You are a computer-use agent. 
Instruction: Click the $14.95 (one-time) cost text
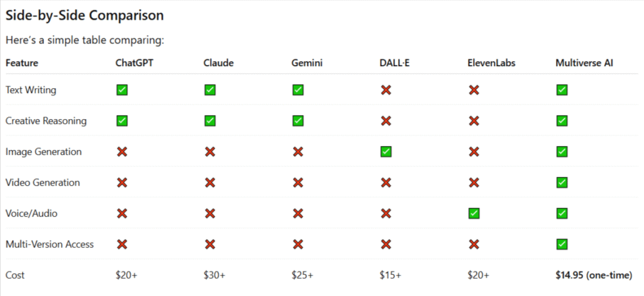(x=594, y=275)
